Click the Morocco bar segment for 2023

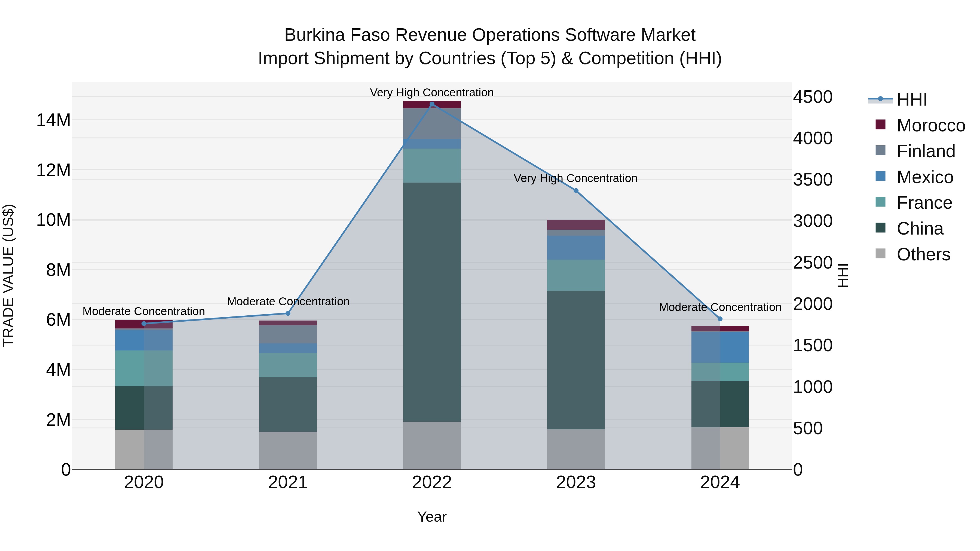click(x=576, y=225)
